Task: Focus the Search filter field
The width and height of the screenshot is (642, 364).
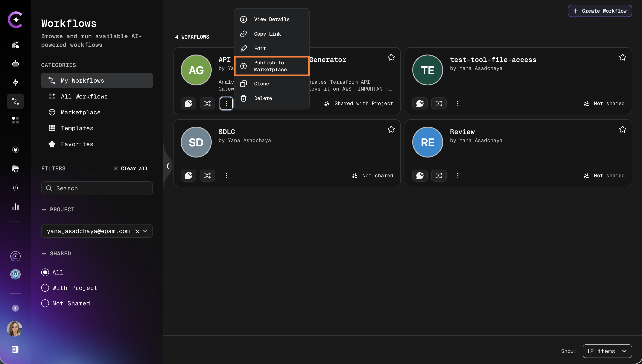Action: [97, 188]
